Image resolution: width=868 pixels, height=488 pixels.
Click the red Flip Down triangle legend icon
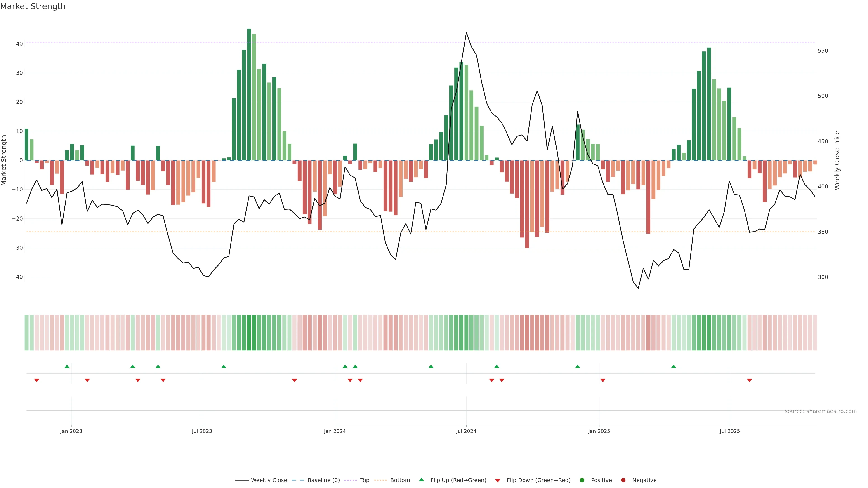click(498, 480)
